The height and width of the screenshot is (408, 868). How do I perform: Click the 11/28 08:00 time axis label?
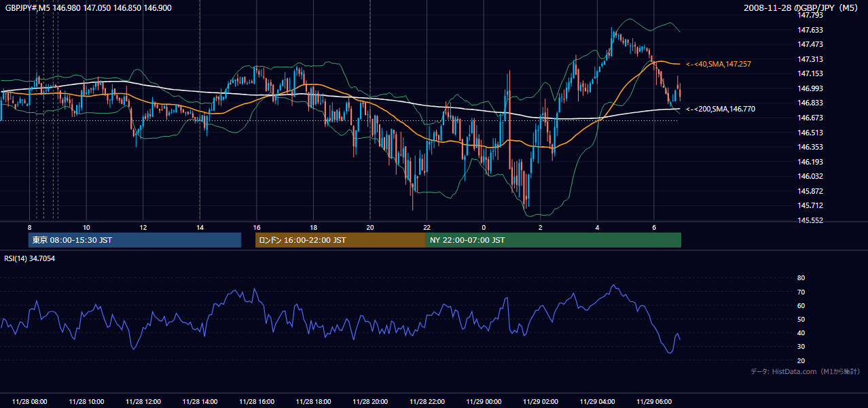[x=30, y=402]
